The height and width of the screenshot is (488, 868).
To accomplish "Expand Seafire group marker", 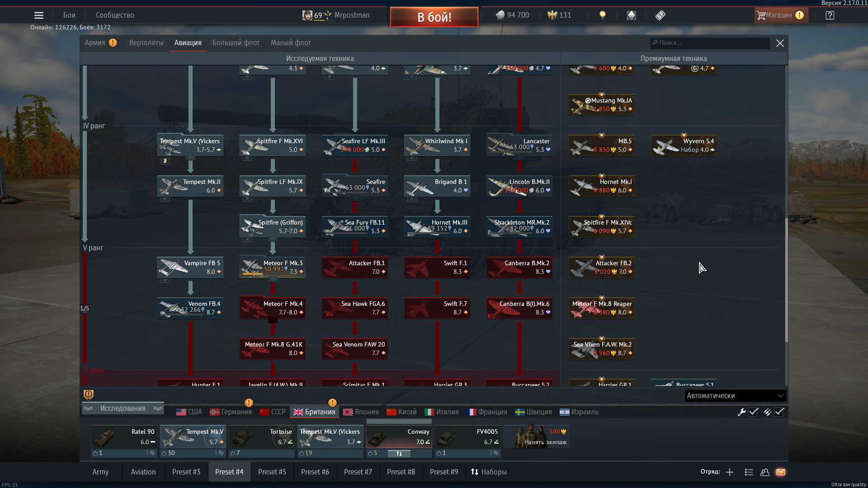I will pos(355,198).
